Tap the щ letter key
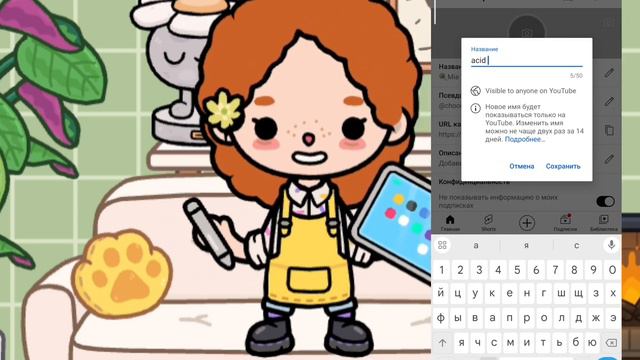This screenshot has width=640, height=360. coord(579,293)
